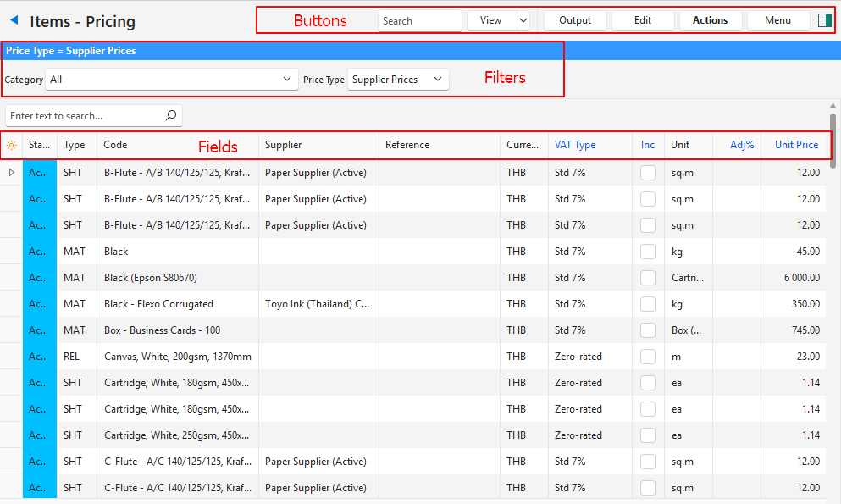Tick the Inc checkbox for Black item
Image resolution: width=841 pixels, height=504 pixels.
(x=648, y=252)
